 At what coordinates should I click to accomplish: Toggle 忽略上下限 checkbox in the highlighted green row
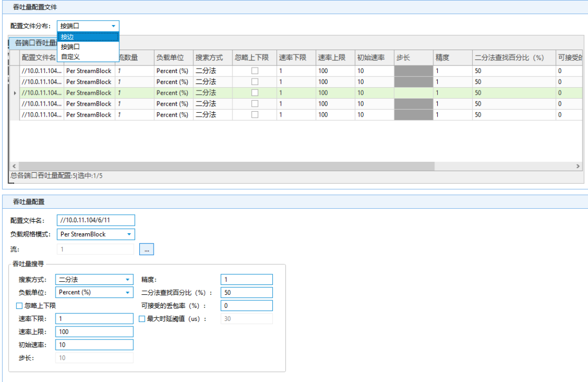pyautogui.click(x=254, y=93)
